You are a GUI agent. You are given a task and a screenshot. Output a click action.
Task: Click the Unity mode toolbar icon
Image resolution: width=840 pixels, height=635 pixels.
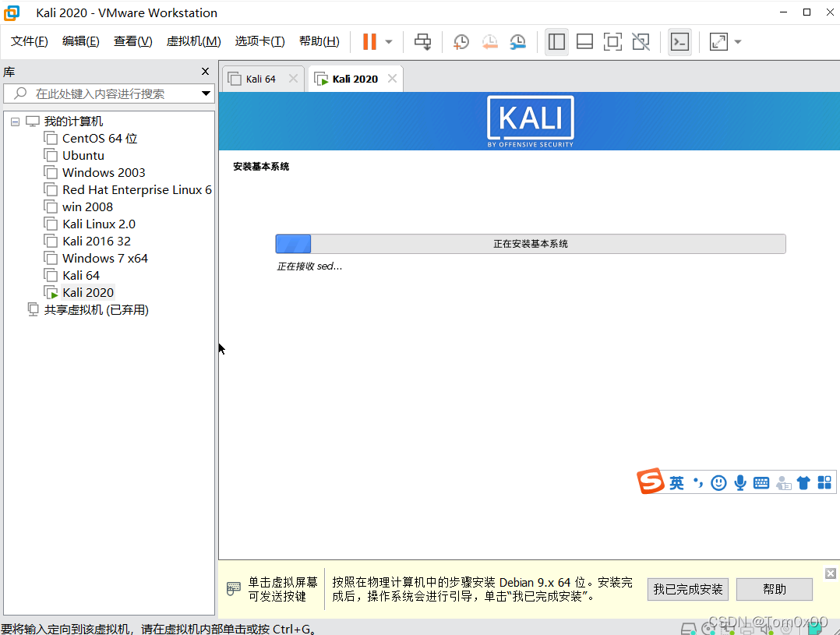[x=641, y=42]
